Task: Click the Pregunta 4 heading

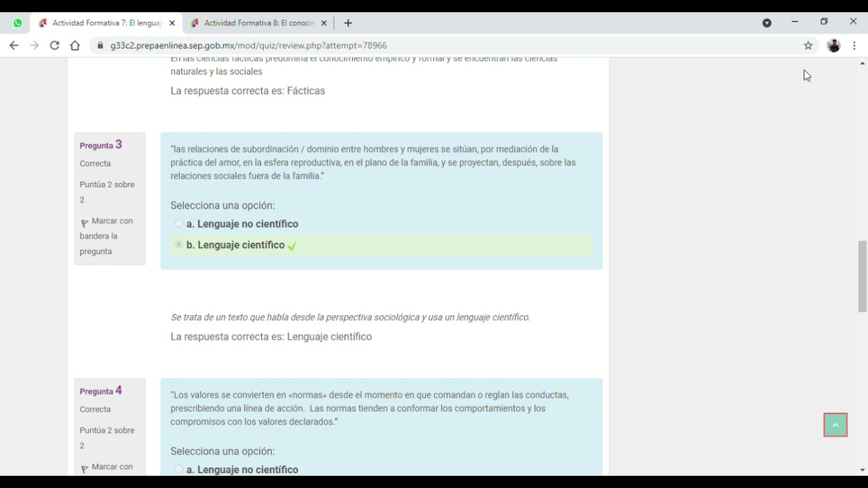Action: [101, 391]
